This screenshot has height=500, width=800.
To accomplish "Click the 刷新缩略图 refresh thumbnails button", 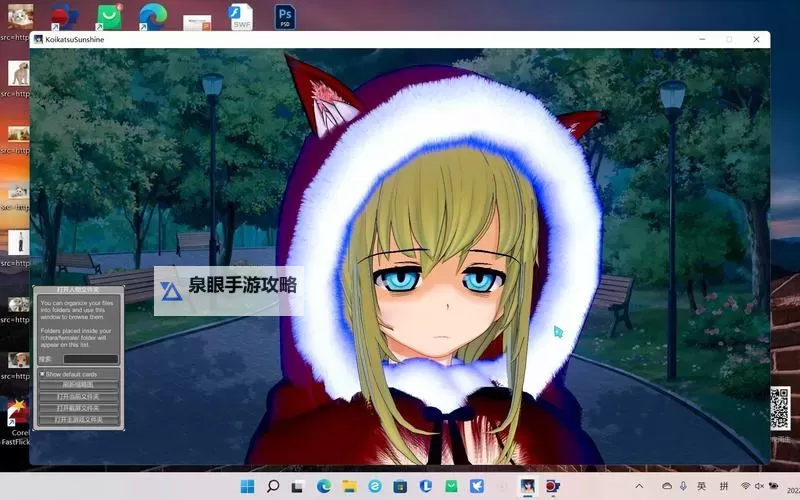I will tap(78, 384).
